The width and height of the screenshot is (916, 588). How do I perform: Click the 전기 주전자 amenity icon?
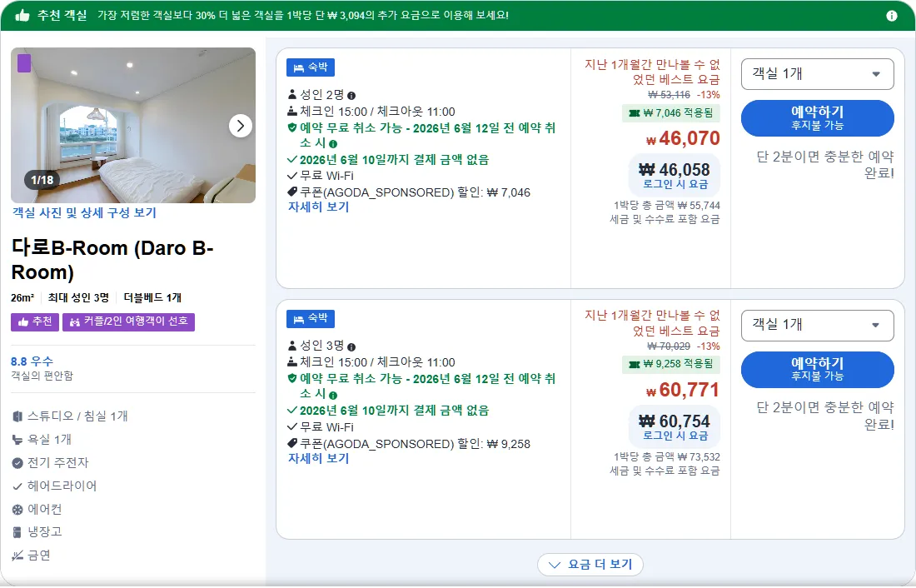coord(17,463)
